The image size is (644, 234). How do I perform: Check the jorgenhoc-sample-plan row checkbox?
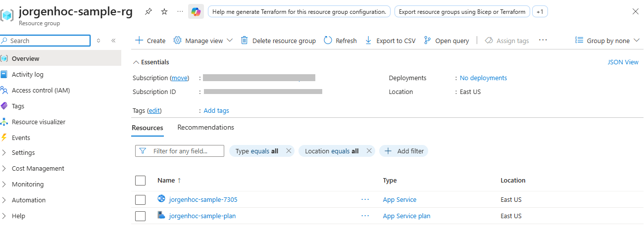tap(140, 216)
